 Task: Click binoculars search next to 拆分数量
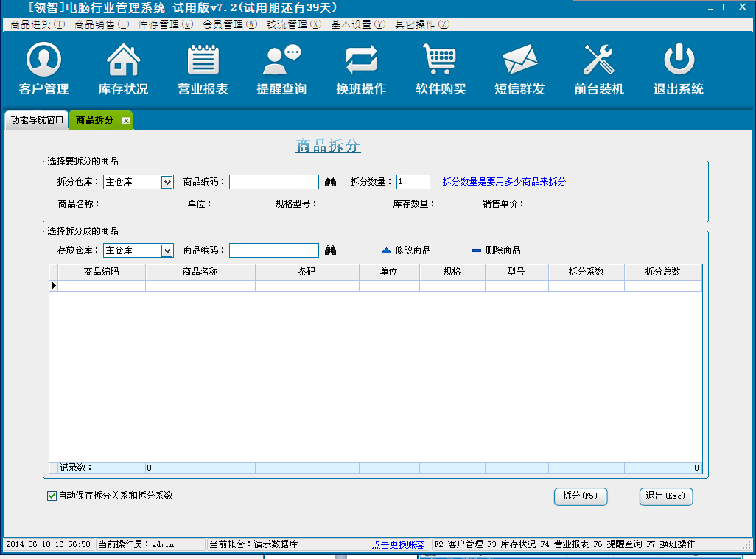point(330,182)
